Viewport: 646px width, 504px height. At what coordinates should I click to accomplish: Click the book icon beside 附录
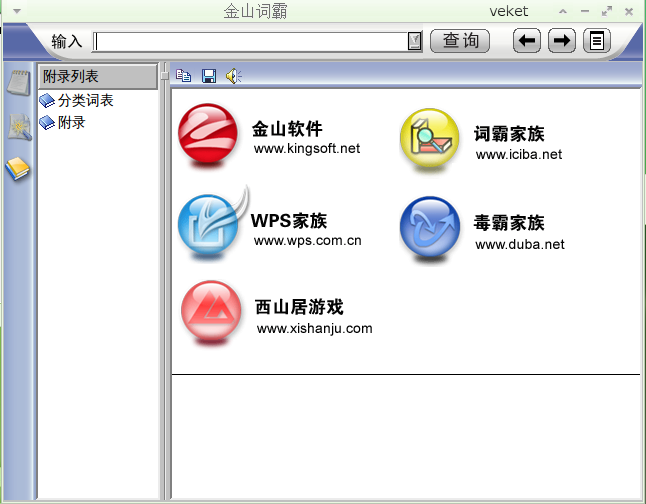[47, 122]
